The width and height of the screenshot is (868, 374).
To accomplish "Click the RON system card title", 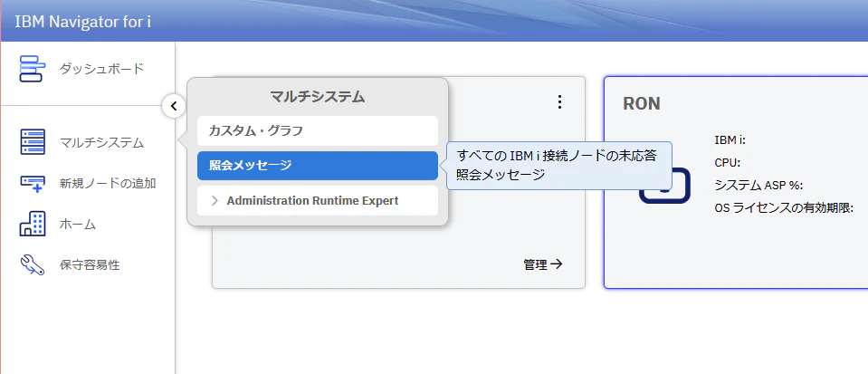I will (642, 103).
